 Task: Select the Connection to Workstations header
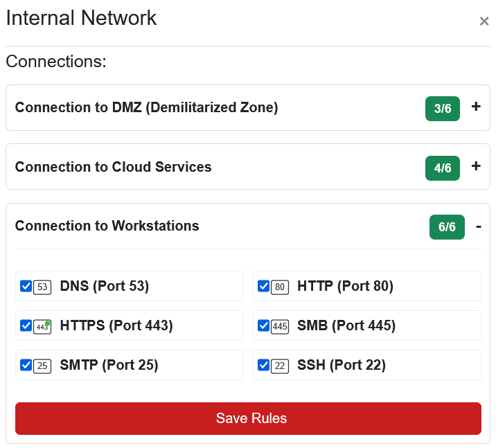[107, 226]
